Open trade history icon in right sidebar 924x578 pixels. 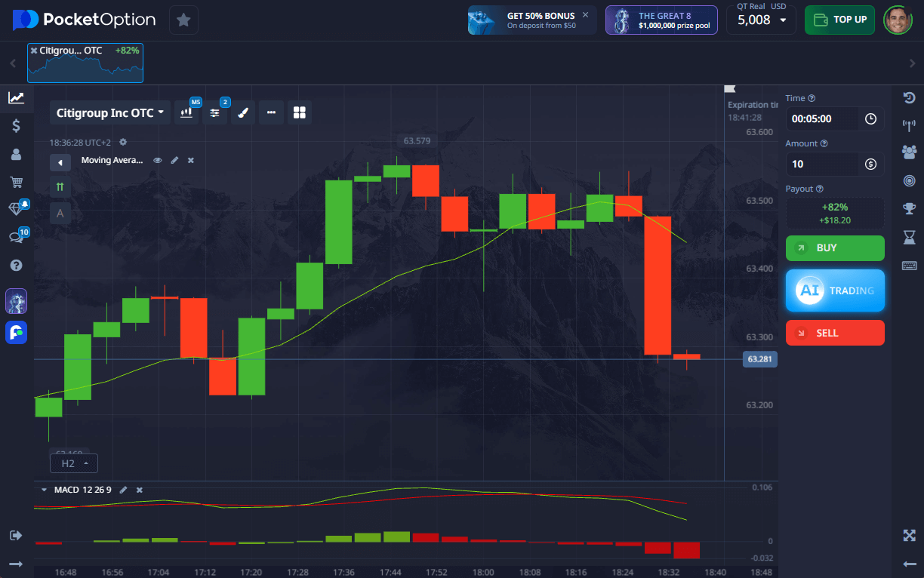[x=909, y=98]
